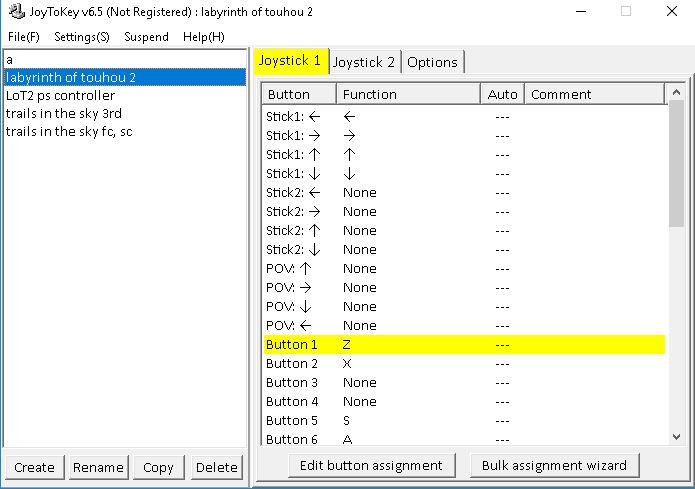Open the Bulk assignment wizard
Screen dimensions: 695x489
pos(554,465)
